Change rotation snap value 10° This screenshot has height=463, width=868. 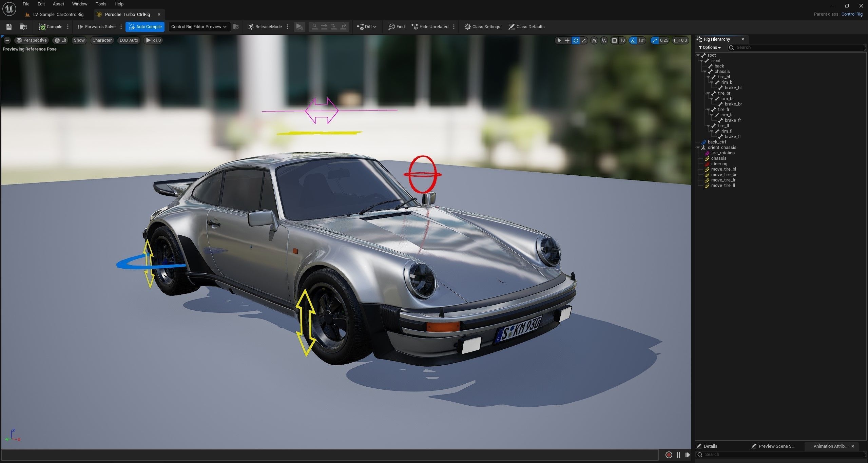click(x=641, y=40)
